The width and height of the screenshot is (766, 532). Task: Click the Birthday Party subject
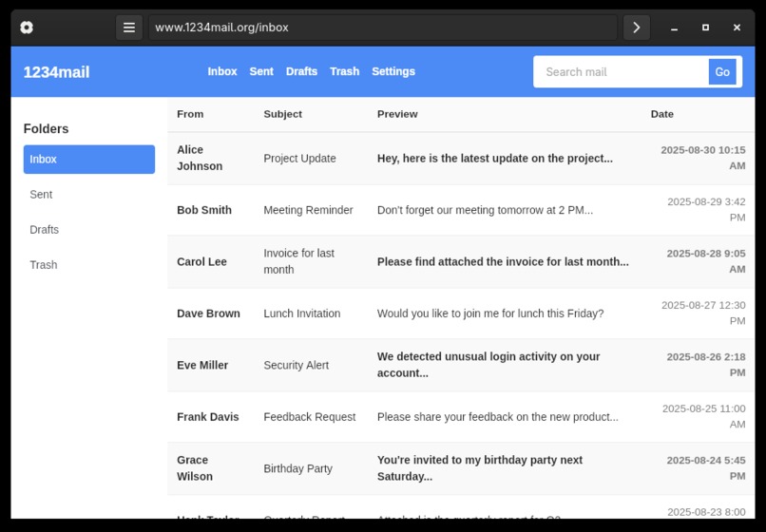click(298, 469)
